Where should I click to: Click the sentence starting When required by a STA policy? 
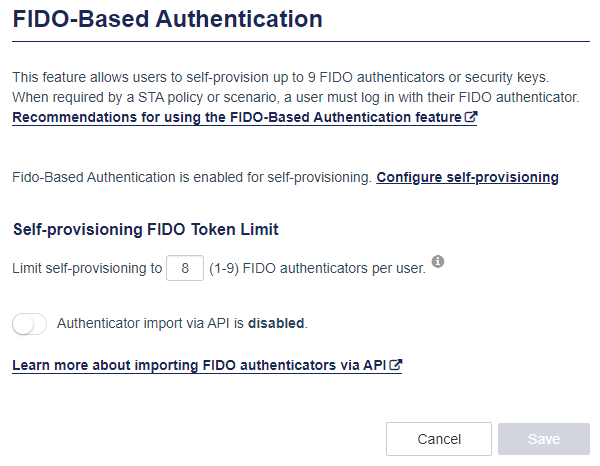[x=295, y=97]
